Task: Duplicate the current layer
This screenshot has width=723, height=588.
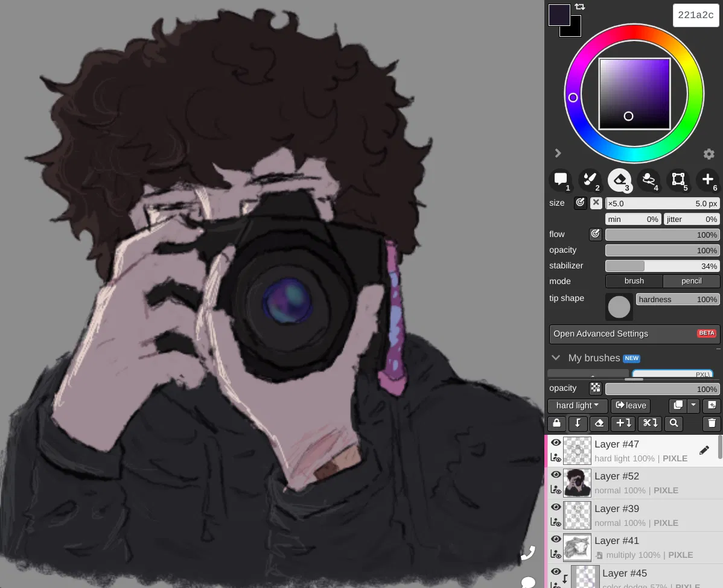Action: pyautogui.click(x=678, y=405)
